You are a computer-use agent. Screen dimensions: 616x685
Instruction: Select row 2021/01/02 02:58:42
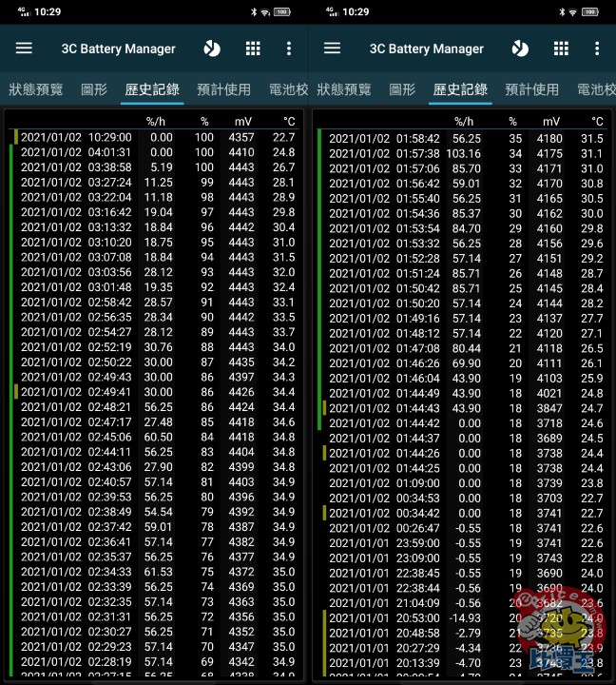click(x=155, y=302)
